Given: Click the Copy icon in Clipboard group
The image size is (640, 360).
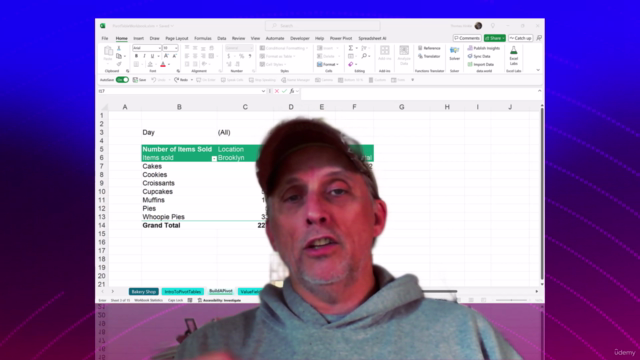Looking at the screenshot, I should tap(119, 56).
